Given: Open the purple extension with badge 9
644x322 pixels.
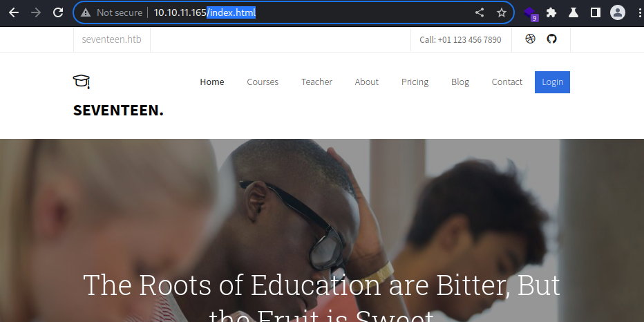Looking at the screenshot, I should (x=531, y=14).
